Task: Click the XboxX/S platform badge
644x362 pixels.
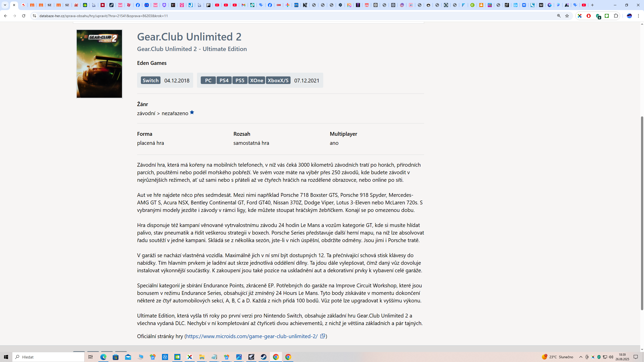Action: pyautogui.click(x=278, y=80)
